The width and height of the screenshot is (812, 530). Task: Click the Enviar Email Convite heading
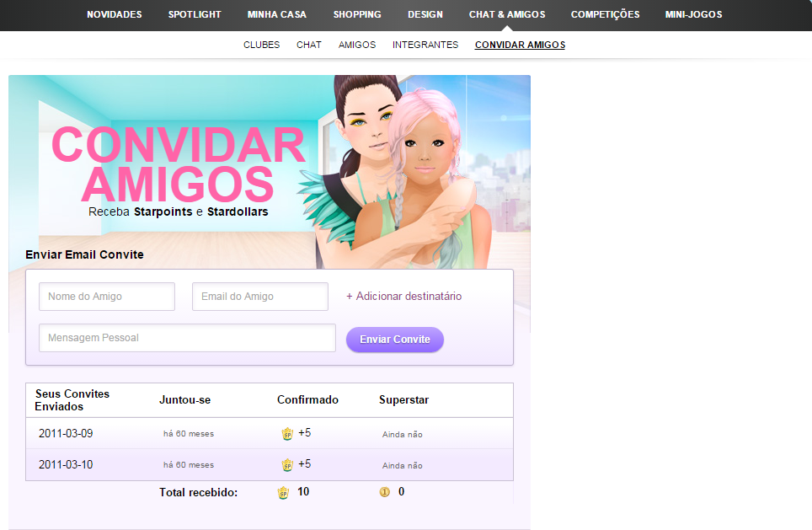[x=84, y=255]
